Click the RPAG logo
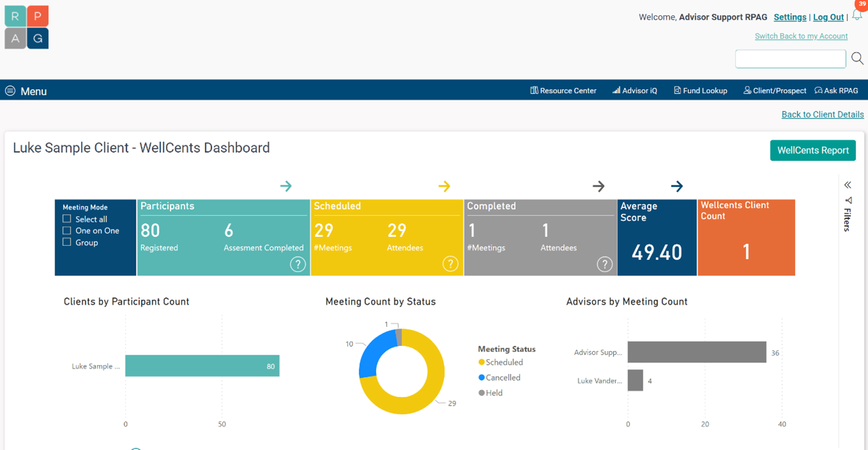The height and width of the screenshot is (450, 868). (27, 27)
